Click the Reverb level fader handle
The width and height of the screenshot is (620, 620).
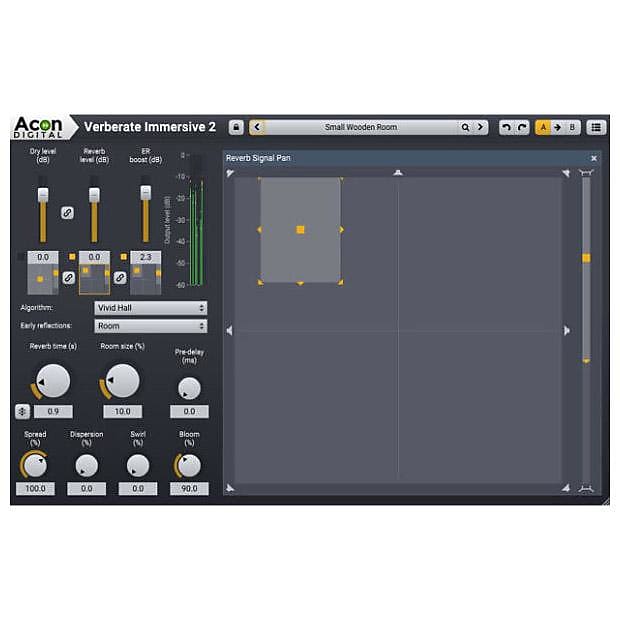94,195
